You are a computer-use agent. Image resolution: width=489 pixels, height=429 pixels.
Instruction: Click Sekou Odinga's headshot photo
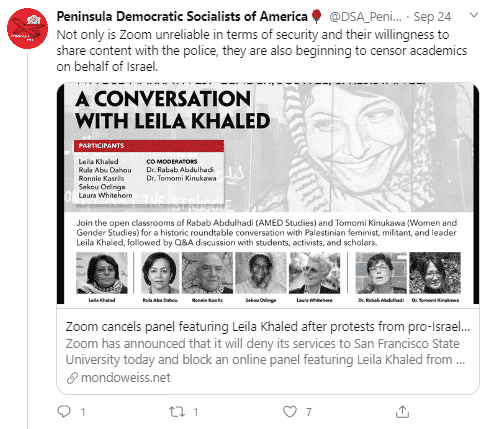pyautogui.click(x=261, y=273)
